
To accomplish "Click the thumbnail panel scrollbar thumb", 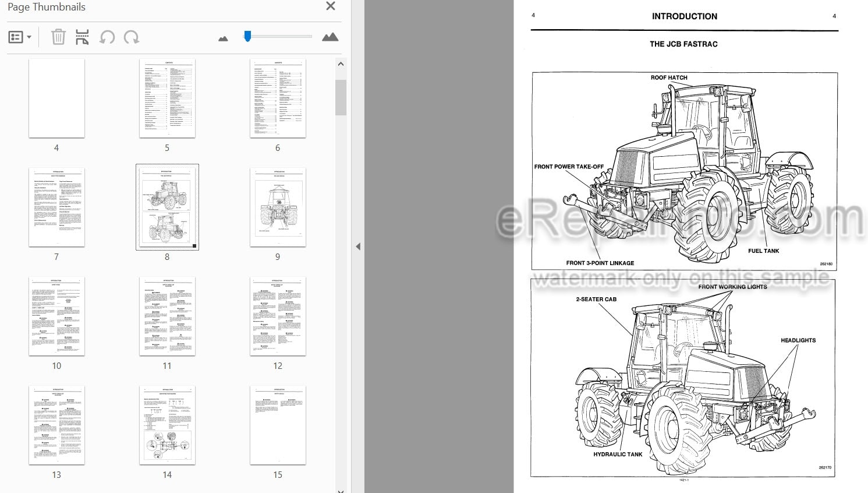I will coord(341,97).
